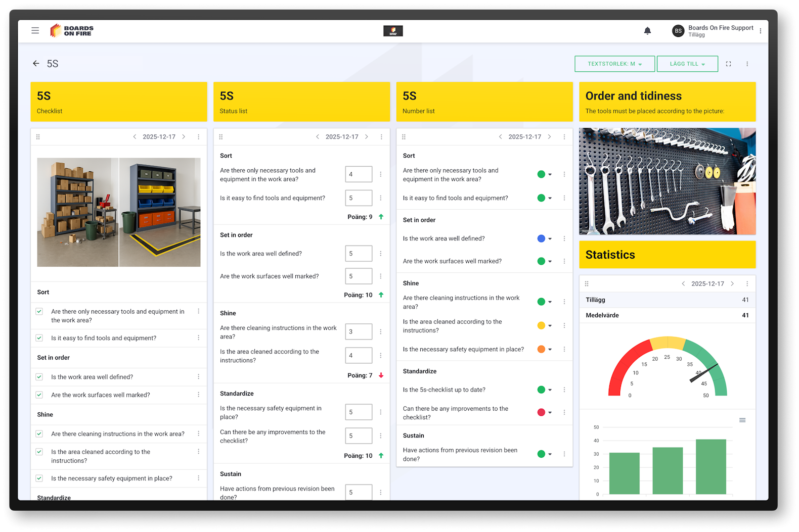Open status dropdown for 'only necessary tools' in Number list
The image size is (799, 532).
[x=550, y=175]
